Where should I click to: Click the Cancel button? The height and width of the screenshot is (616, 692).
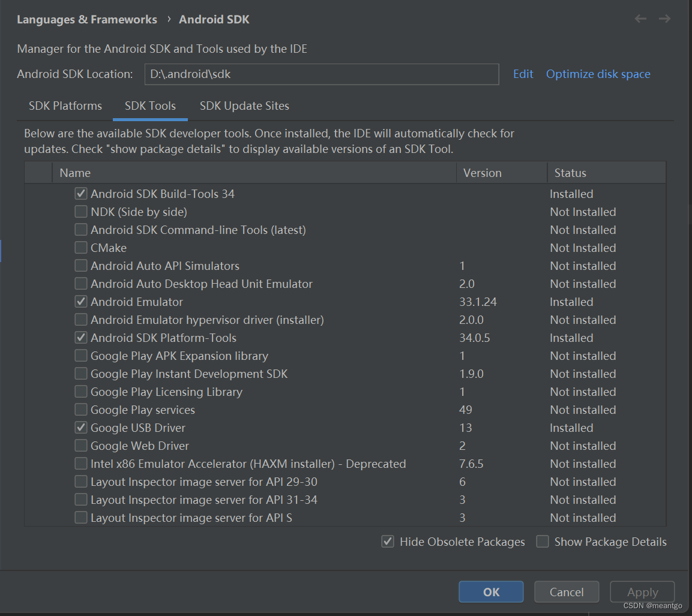567,592
